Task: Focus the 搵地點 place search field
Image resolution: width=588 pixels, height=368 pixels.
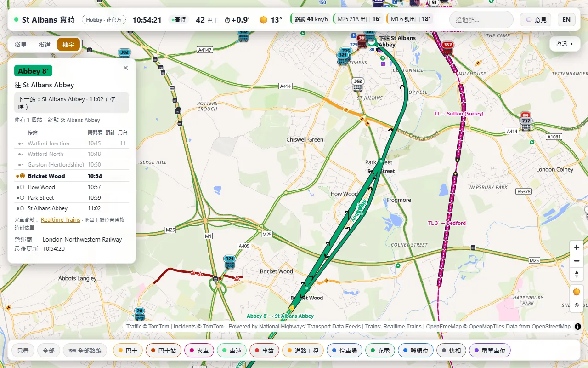Action: 481,20
